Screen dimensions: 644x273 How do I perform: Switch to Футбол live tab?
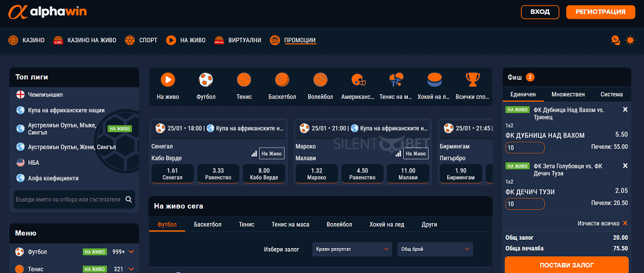click(167, 224)
